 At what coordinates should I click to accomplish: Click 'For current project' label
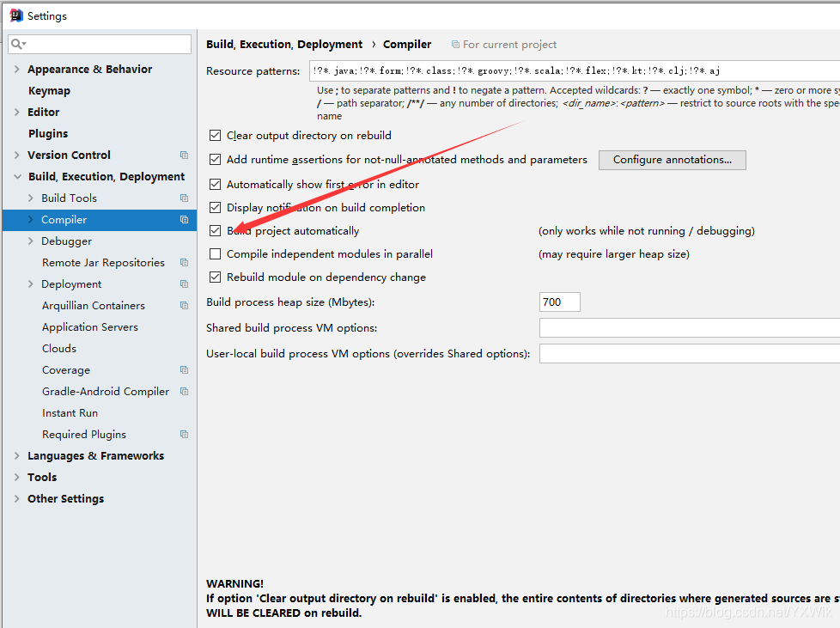coord(509,45)
